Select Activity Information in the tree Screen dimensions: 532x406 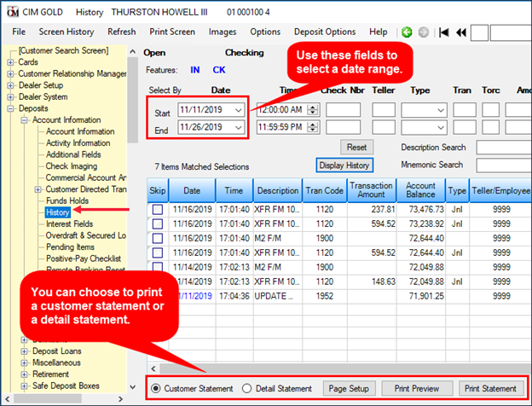pos(78,143)
